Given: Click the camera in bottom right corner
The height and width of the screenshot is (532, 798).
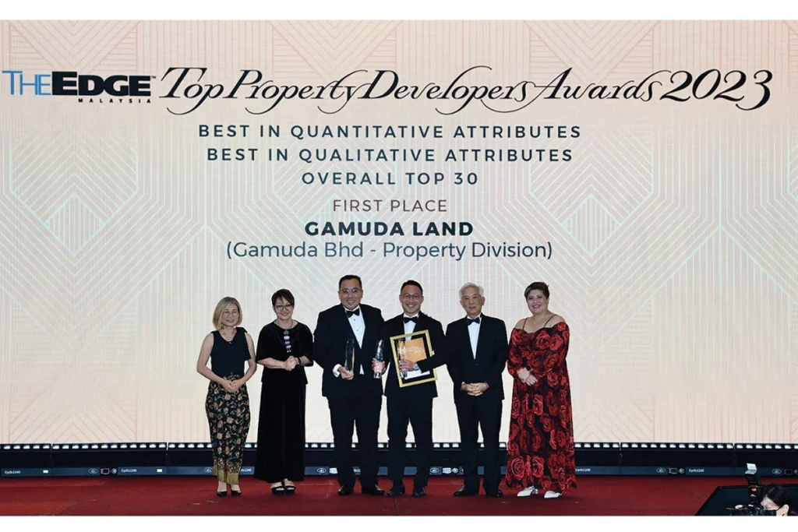Looking at the screenshot, I should (752, 491).
